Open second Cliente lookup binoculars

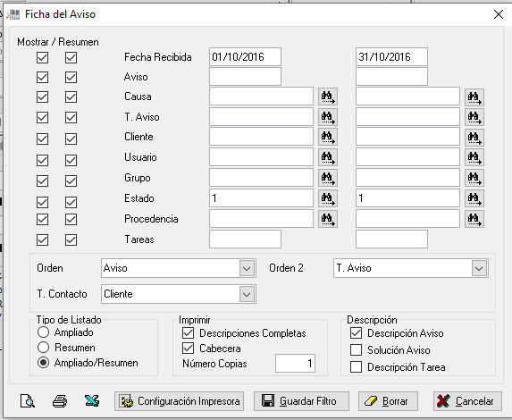pyautogui.click(x=474, y=137)
